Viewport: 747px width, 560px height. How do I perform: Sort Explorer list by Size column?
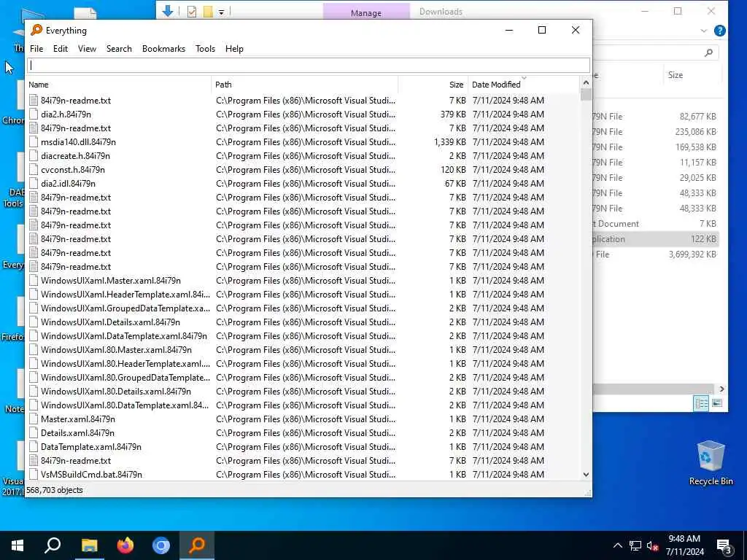point(675,75)
